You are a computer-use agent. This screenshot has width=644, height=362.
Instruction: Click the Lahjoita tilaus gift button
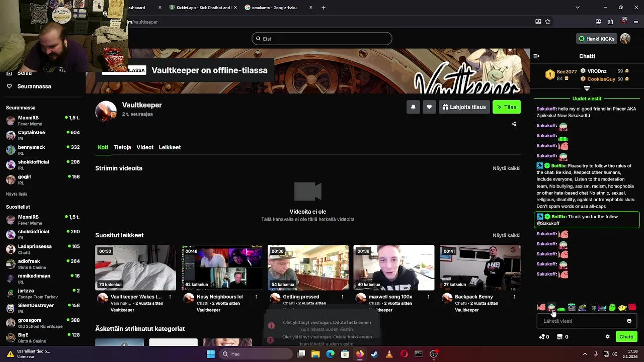tap(464, 107)
